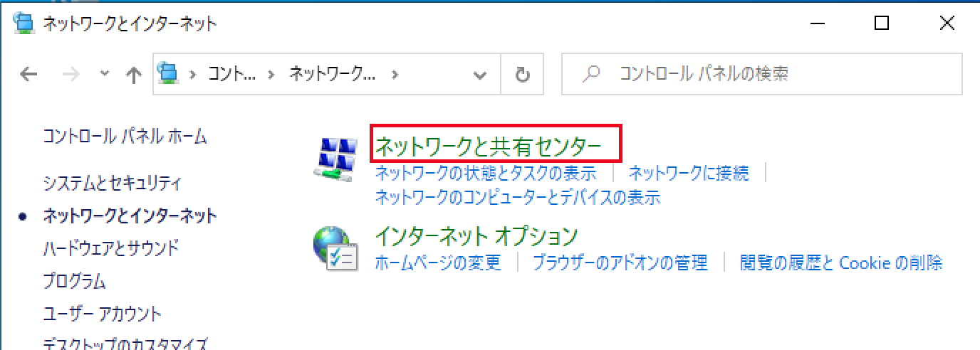Select プログラム in sidebar
This screenshot has width=980, height=350.
point(74,281)
